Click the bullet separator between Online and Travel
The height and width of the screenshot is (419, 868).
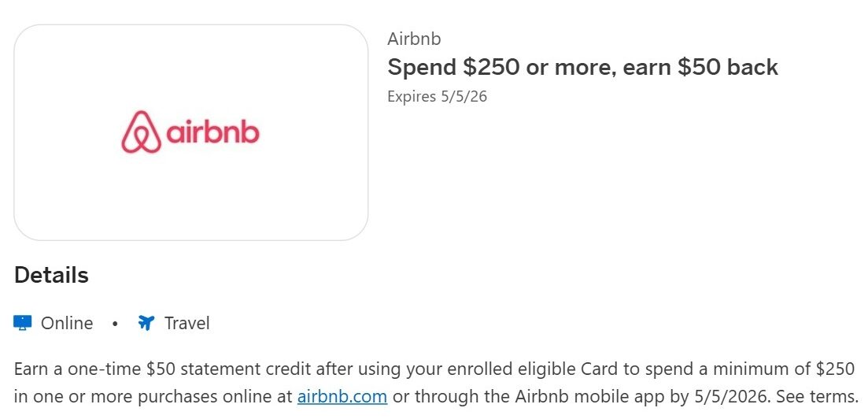115,323
